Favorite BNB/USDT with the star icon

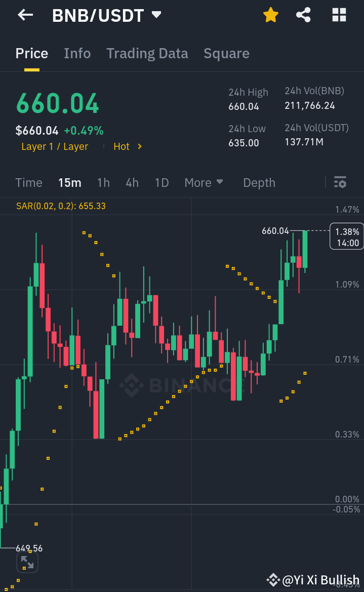271,15
